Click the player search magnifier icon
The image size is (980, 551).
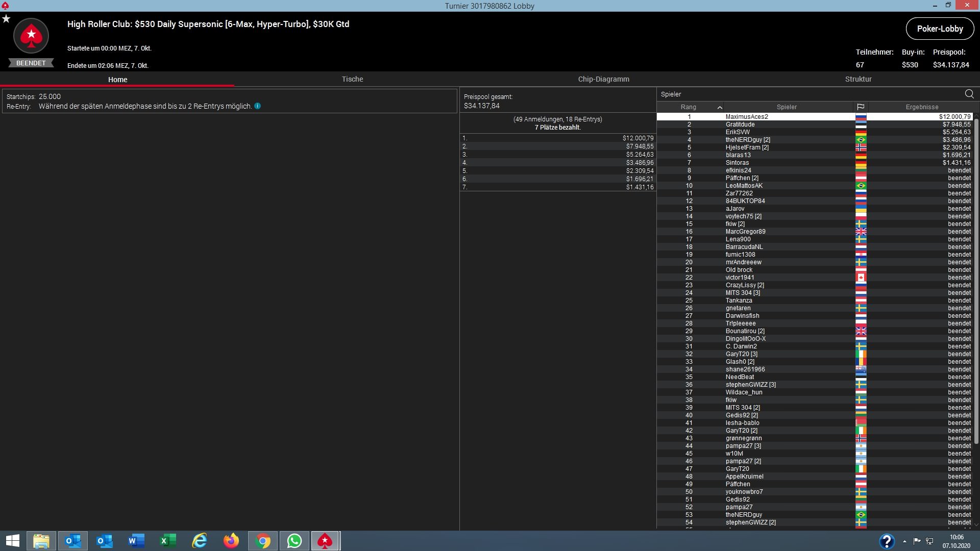[x=969, y=94]
